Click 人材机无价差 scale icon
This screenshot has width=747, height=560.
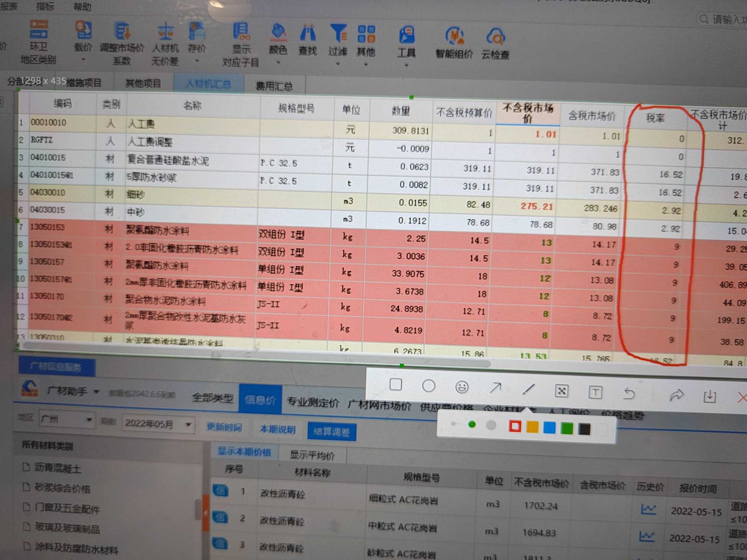[x=165, y=31]
